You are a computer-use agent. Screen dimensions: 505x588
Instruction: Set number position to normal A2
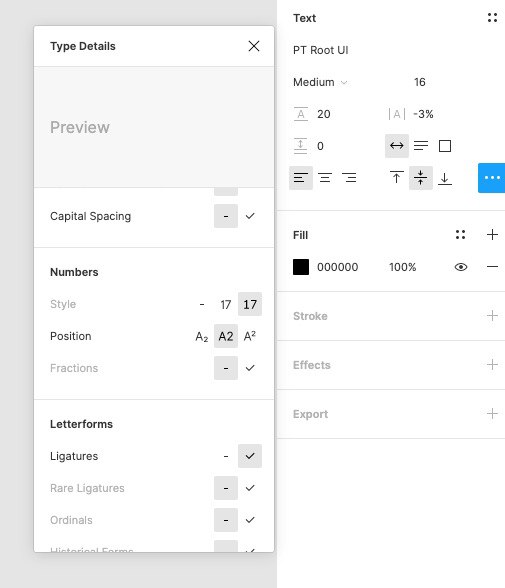[226, 336]
